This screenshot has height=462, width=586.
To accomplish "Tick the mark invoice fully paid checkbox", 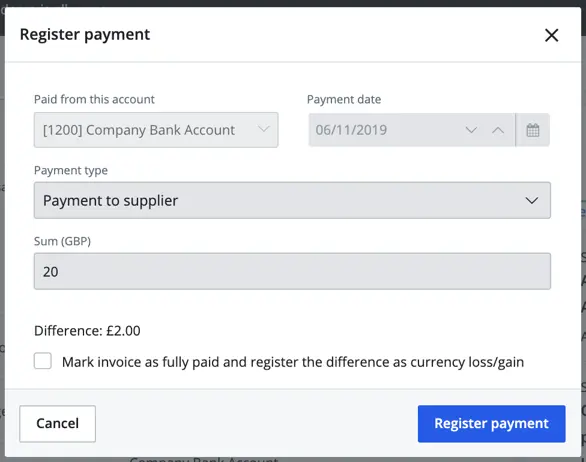I will (x=43, y=361).
